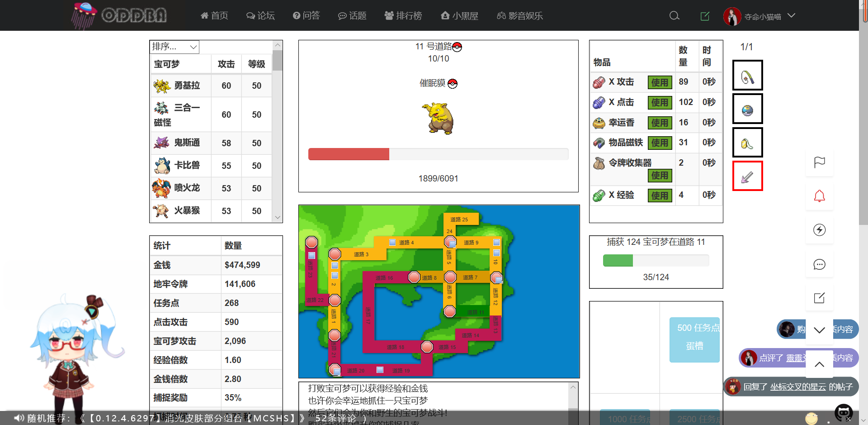Screen dimensions: 868x425
Task: Sort by 等级 column header
Action: point(256,64)
